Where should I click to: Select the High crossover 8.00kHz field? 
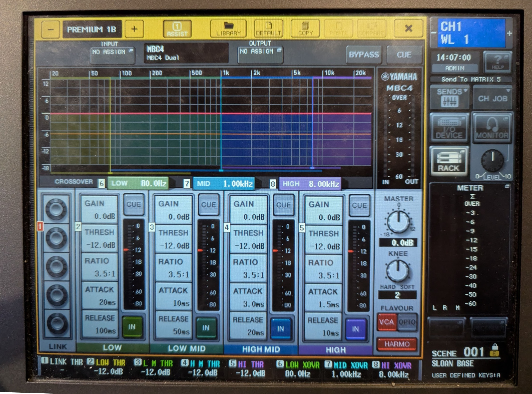pyautogui.click(x=310, y=184)
